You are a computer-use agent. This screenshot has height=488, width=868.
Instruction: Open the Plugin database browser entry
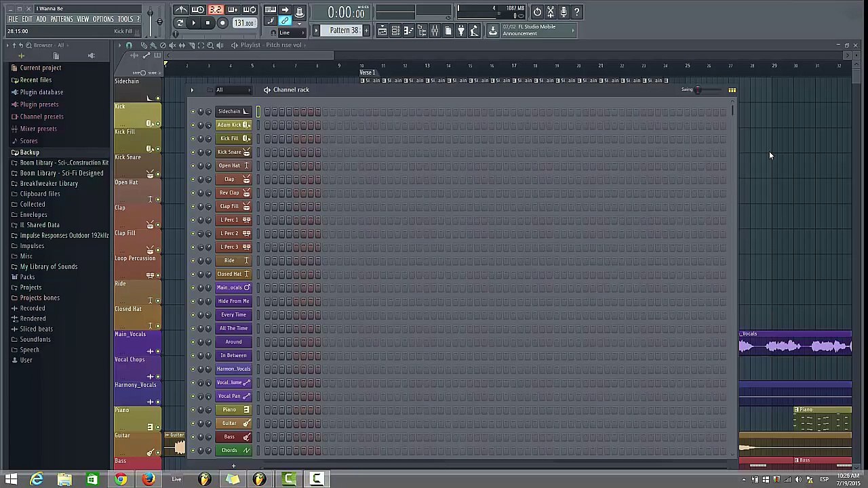[41, 92]
